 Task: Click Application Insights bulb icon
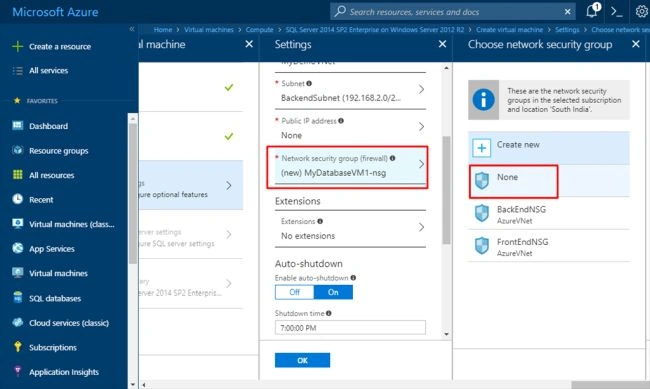pos(17,371)
